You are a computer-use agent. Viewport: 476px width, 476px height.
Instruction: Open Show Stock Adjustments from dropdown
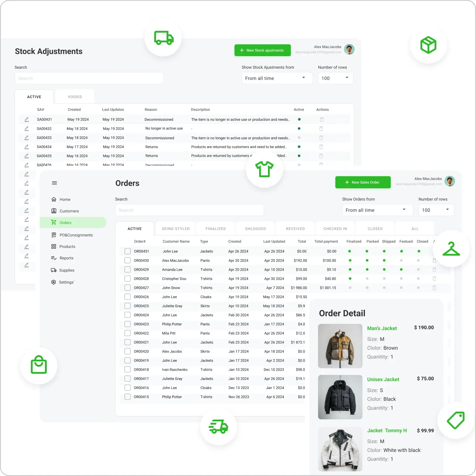click(x=277, y=78)
